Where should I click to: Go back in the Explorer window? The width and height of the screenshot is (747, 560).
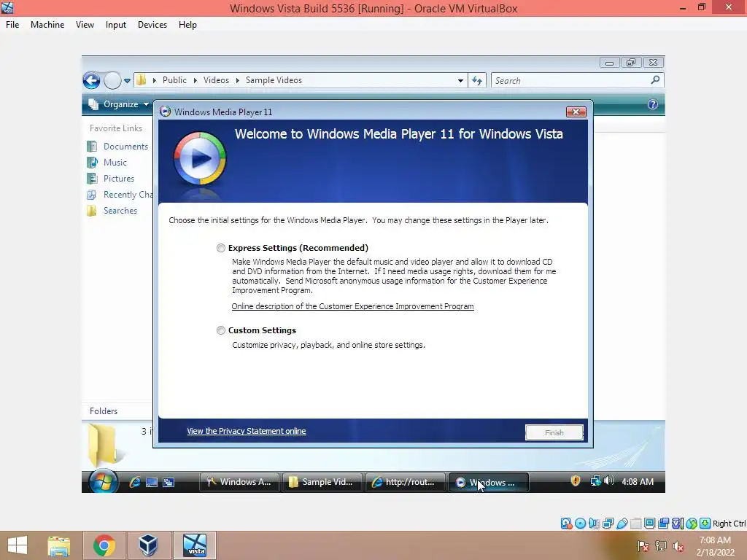[x=91, y=80]
